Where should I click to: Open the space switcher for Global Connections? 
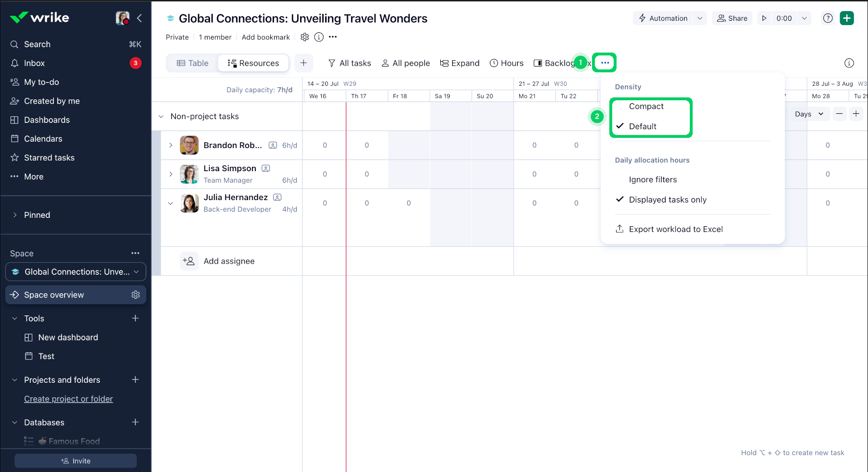pos(75,271)
